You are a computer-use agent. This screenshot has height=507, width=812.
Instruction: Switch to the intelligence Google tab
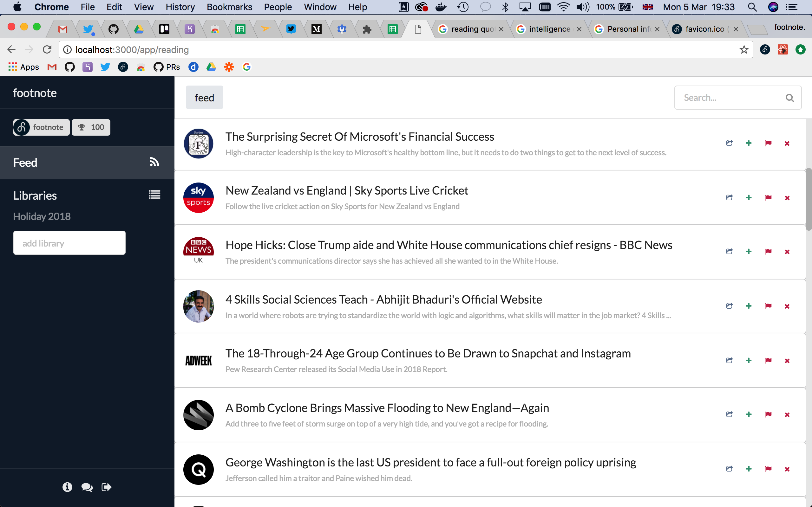(x=550, y=29)
